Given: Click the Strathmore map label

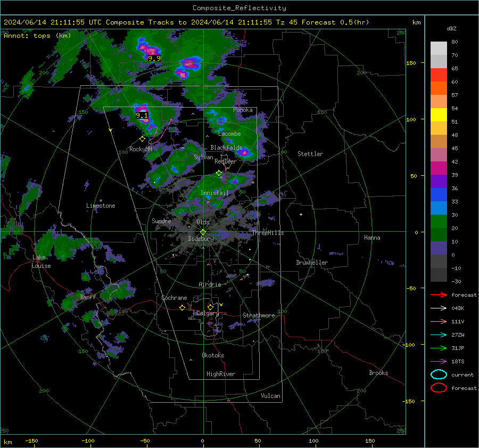Looking at the screenshot, I should (259, 315).
